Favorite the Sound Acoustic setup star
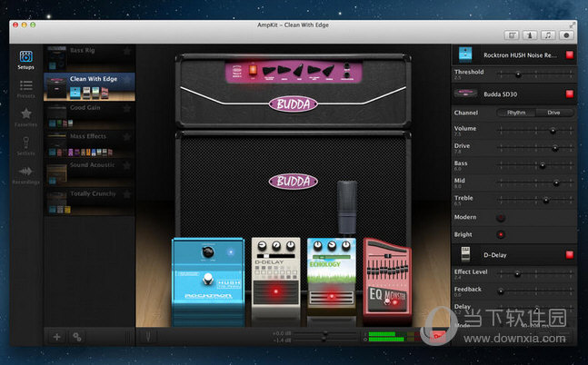 pyautogui.click(x=127, y=165)
